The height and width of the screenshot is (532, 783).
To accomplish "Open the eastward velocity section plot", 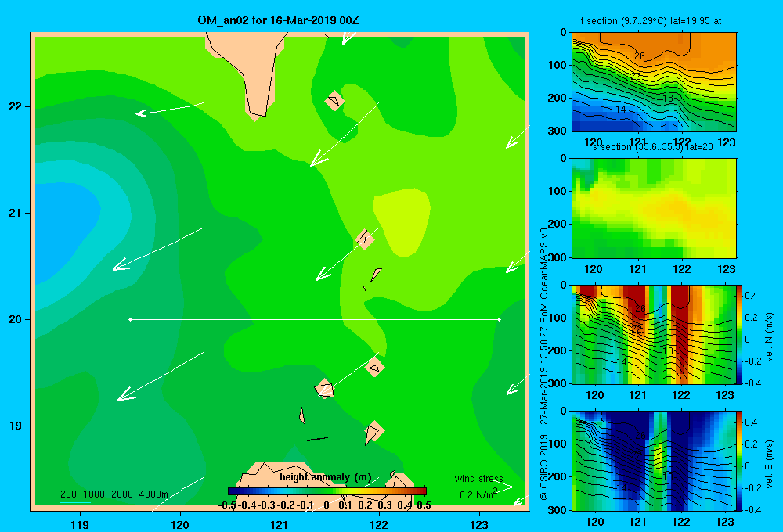I will pyautogui.click(x=654, y=461).
